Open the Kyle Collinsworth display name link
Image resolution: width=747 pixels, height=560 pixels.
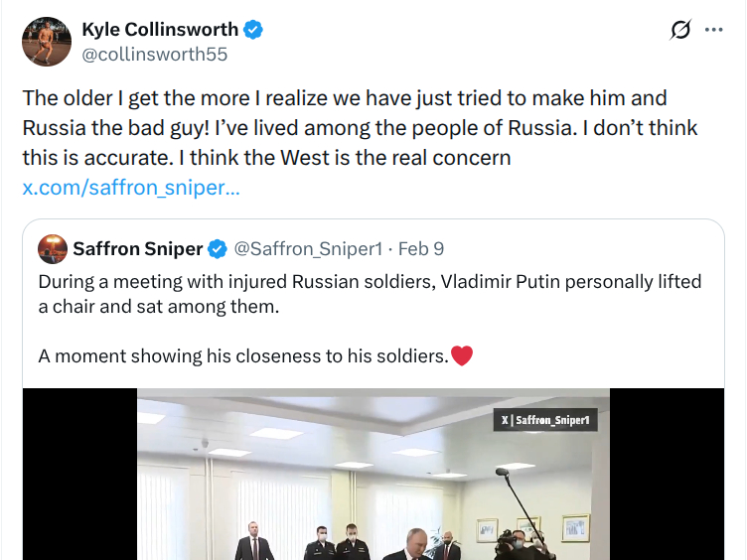[160, 30]
